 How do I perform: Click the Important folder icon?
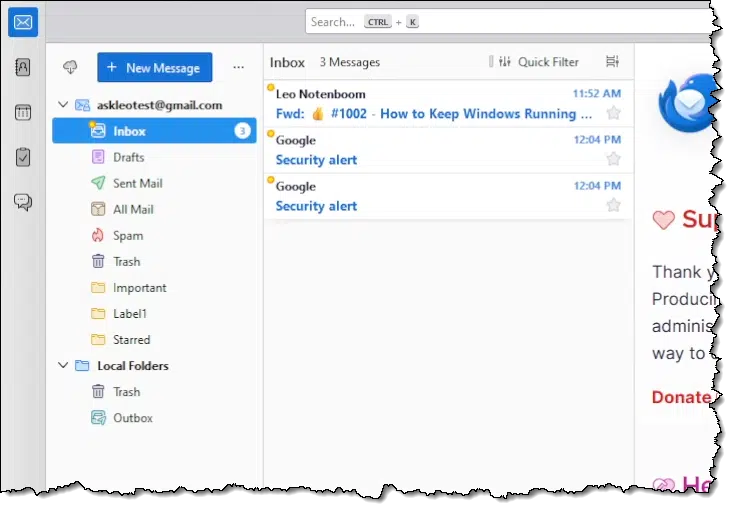(98, 287)
